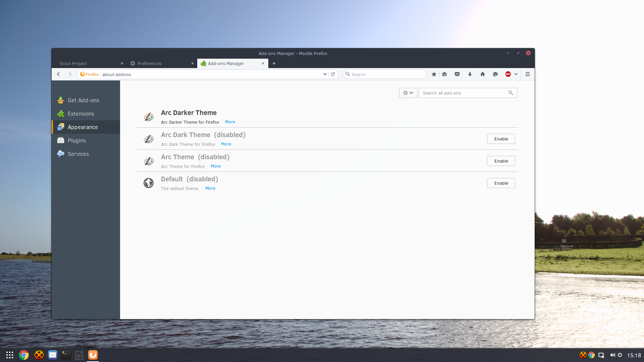This screenshot has height=362, width=644.
Task: Click the forward navigation arrow
Action: click(x=70, y=74)
